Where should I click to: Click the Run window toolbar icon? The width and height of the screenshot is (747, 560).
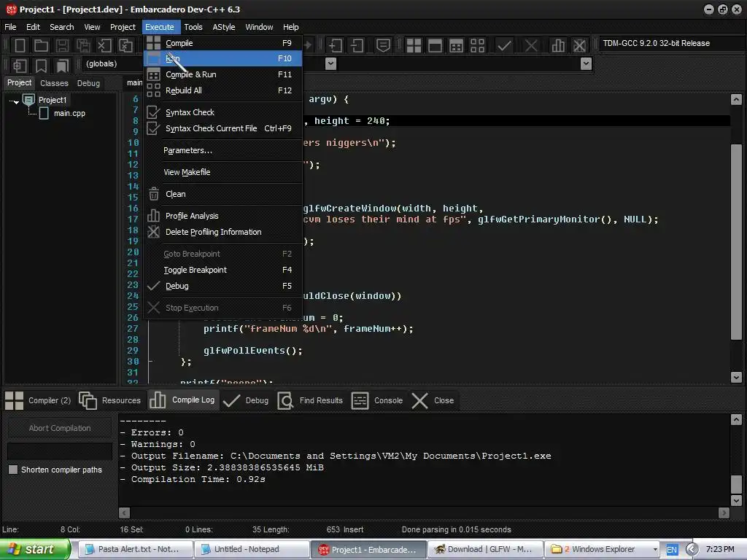click(435, 46)
